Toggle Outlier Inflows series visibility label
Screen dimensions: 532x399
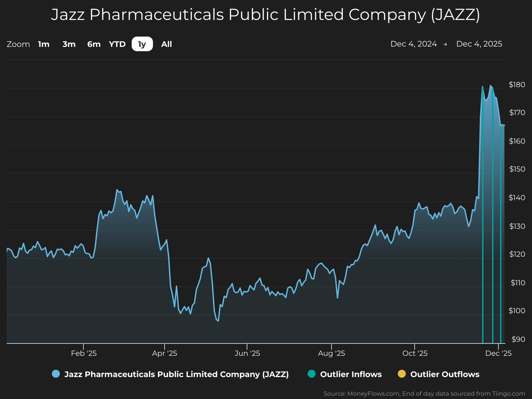point(351,374)
